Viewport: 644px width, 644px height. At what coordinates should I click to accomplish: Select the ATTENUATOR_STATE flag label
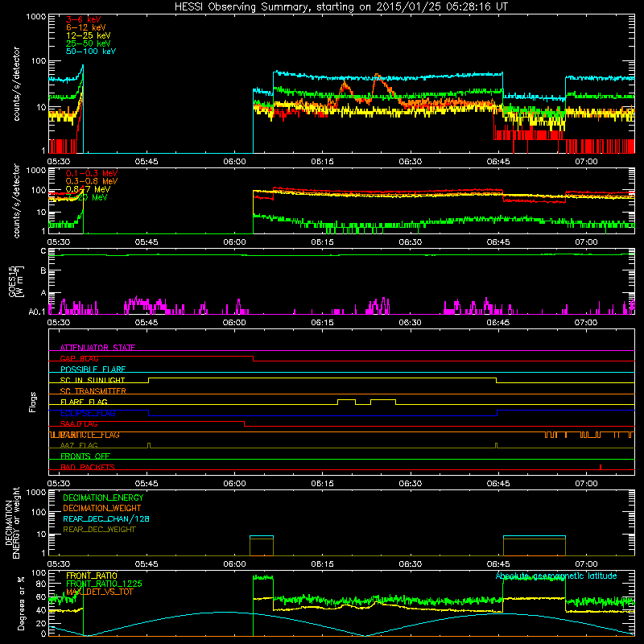tap(97, 348)
